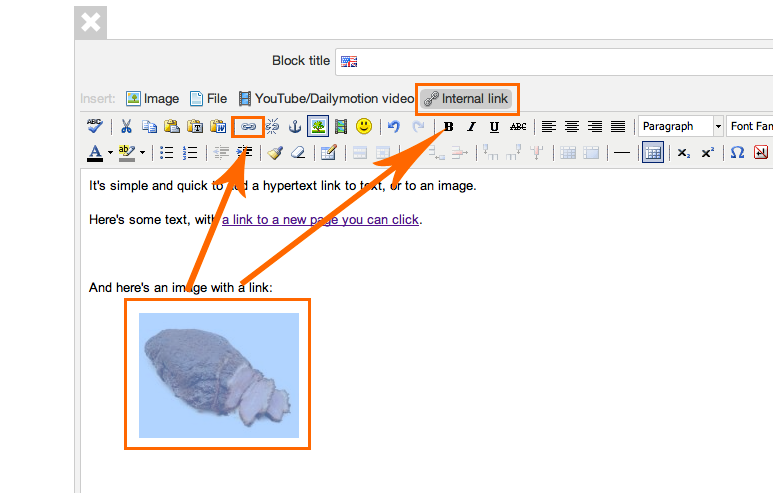Click Paste as plain text icon

pyautogui.click(x=195, y=127)
